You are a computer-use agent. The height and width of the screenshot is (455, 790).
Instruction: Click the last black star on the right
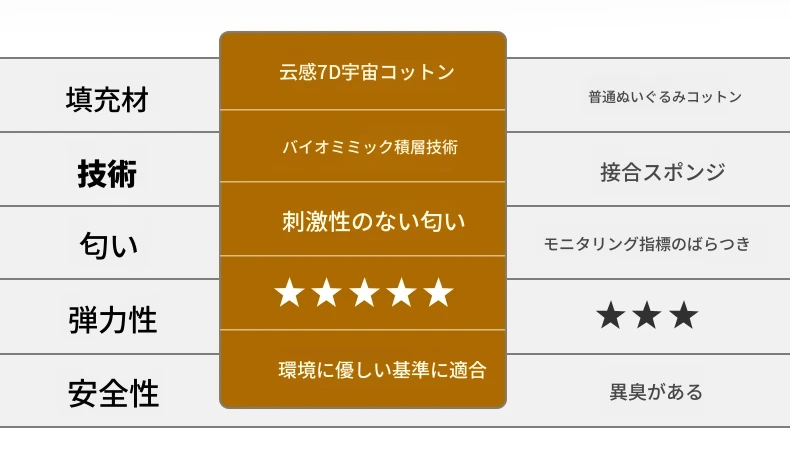pyautogui.click(x=684, y=316)
